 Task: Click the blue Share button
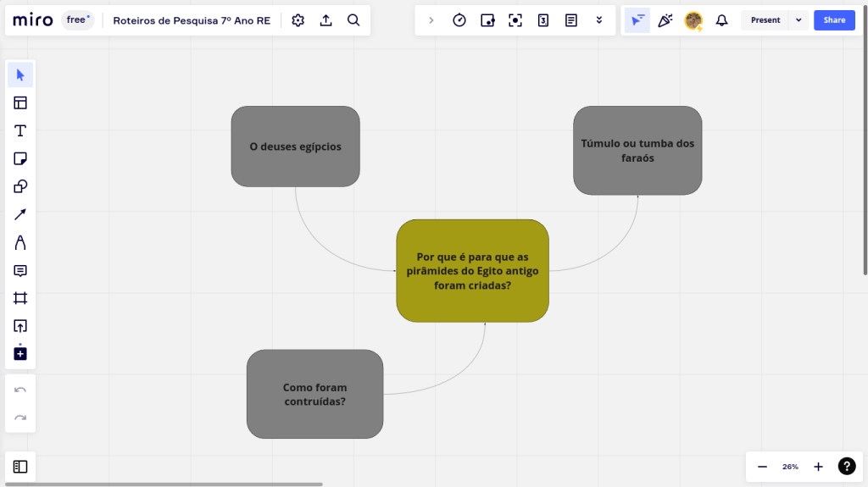click(x=834, y=20)
